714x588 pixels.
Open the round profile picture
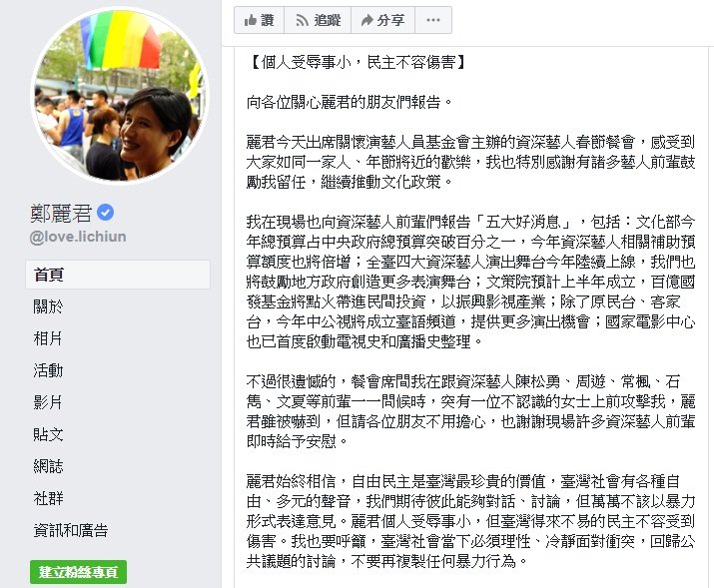(120, 98)
